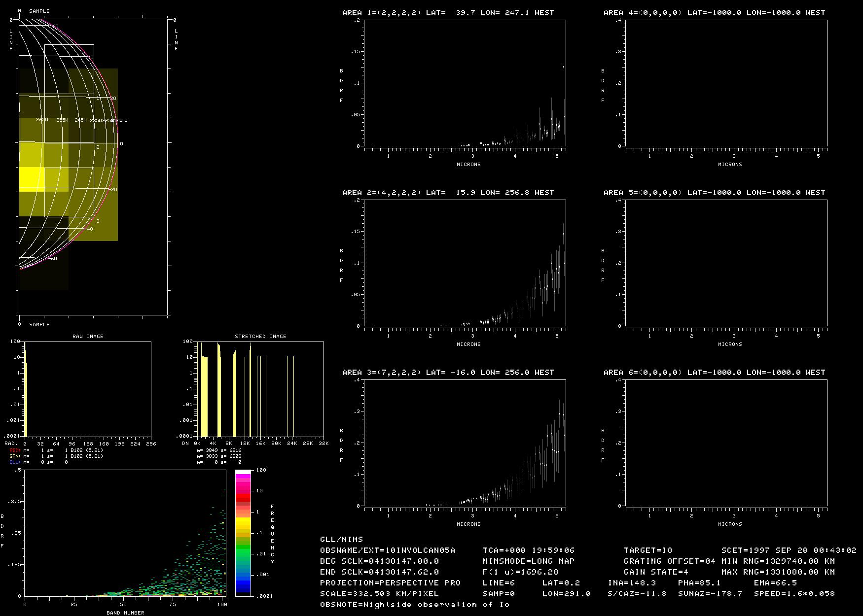Click the STRETCHED IMAGE histogram title
The width and height of the screenshot is (863, 616).
[260, 336]
